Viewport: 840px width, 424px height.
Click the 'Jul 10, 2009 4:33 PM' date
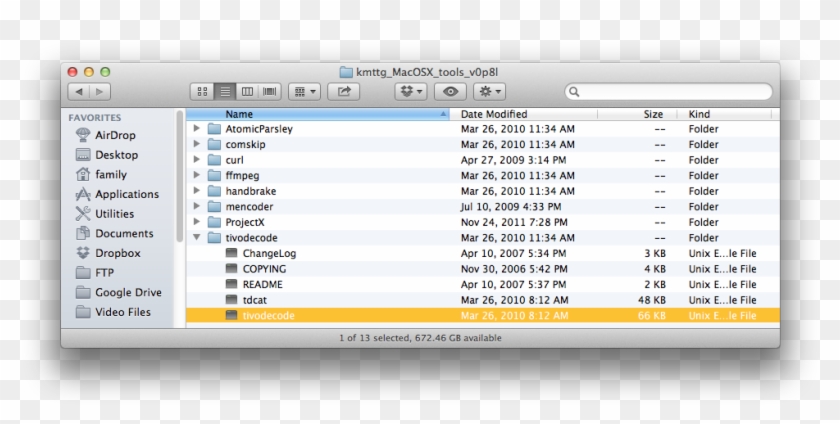click(x=511, y=206)
